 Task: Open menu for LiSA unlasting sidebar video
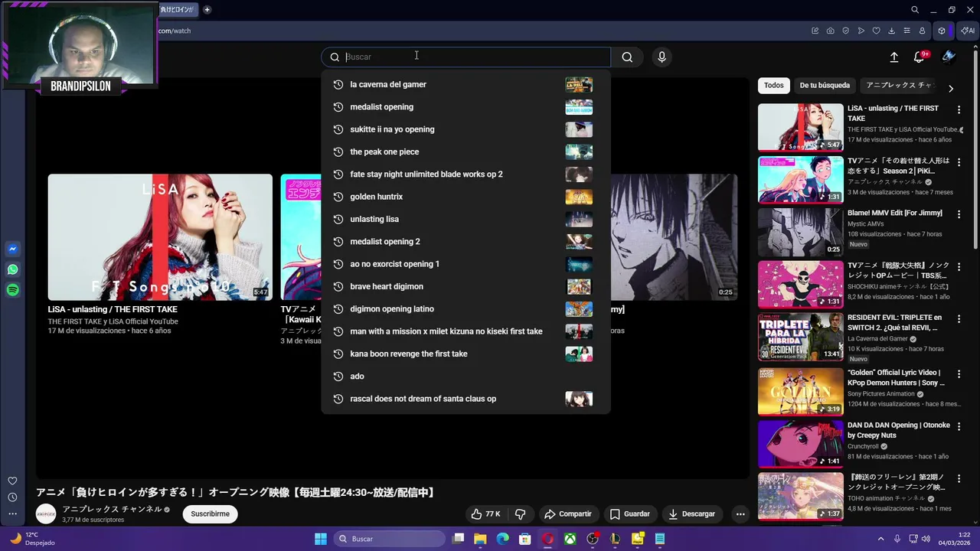959,109
